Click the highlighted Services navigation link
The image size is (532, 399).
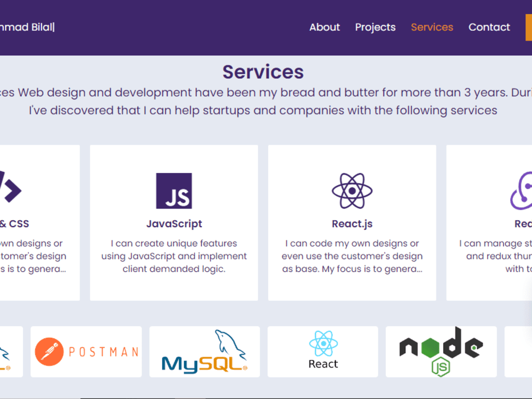(x=432, y=27)
